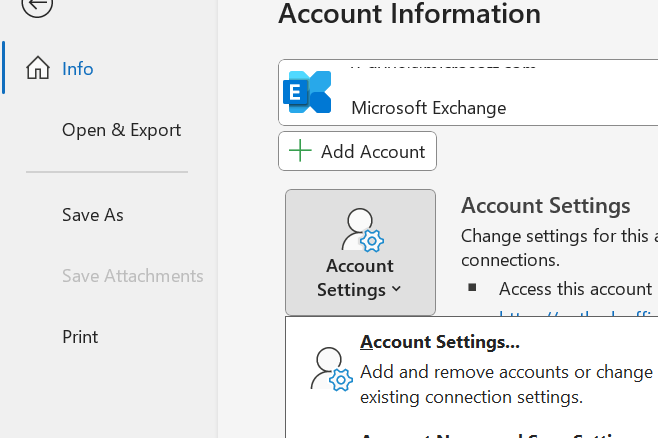Image resolution: width=658 pixels, height=440 pixels.
Task: Click the person-with-gear icon on Account Settings button
Action: pyautogui.click(x=360, y=230)
